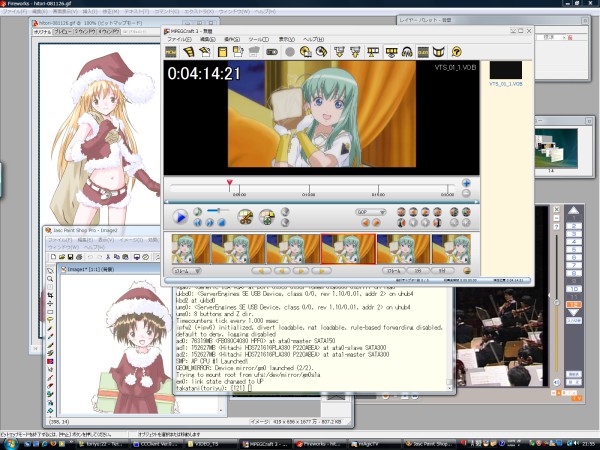Screen dimensions: 600x450
Task: Click the Fireworks taskbar button
Action: coord(320,444)
